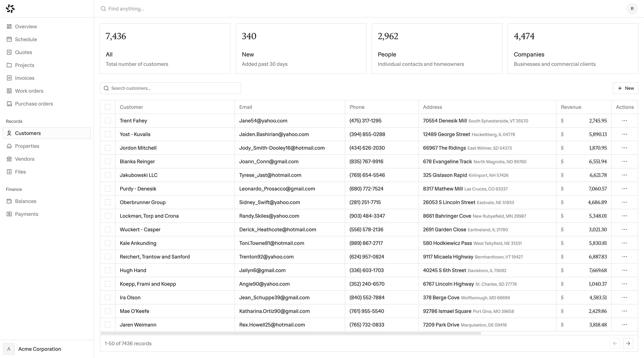644x358 pixels.
Task: Check the checkbox for Trent Fahey's row
Action: [x=108, y=120]
